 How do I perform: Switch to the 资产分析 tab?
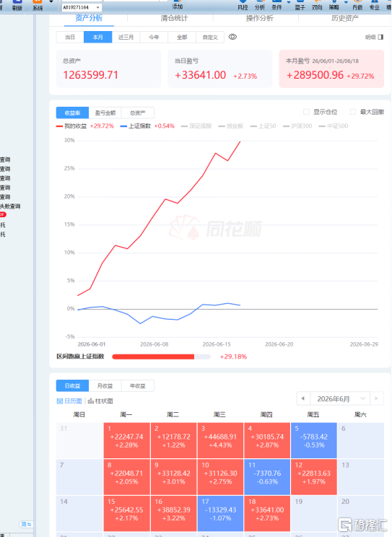click(89, 19)
